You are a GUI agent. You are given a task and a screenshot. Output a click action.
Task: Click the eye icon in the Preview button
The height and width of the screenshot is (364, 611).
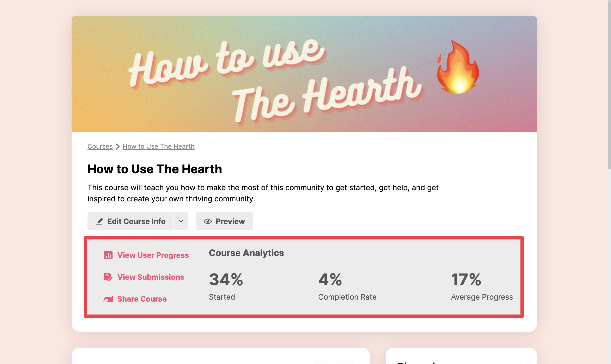pyautogui.click(x=208, y=221)
